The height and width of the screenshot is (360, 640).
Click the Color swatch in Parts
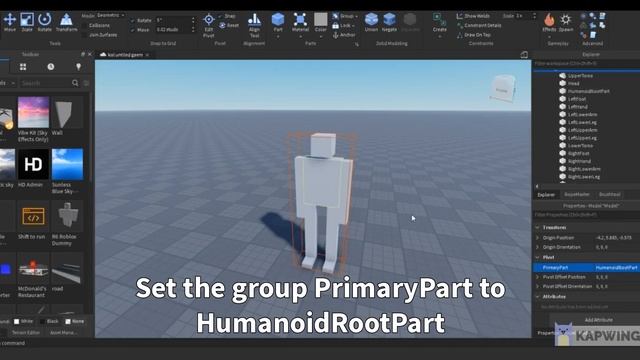(321, 19)
